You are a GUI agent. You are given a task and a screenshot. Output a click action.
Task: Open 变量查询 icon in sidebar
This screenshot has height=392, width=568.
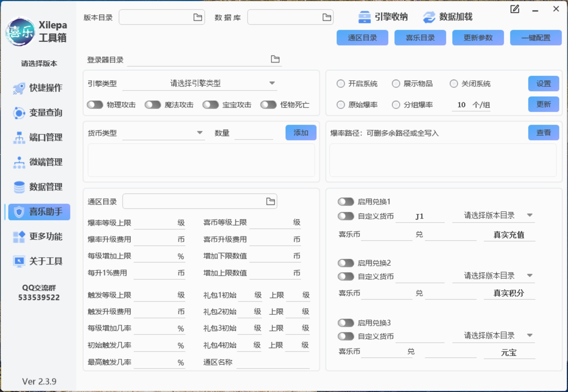point(19,113)
